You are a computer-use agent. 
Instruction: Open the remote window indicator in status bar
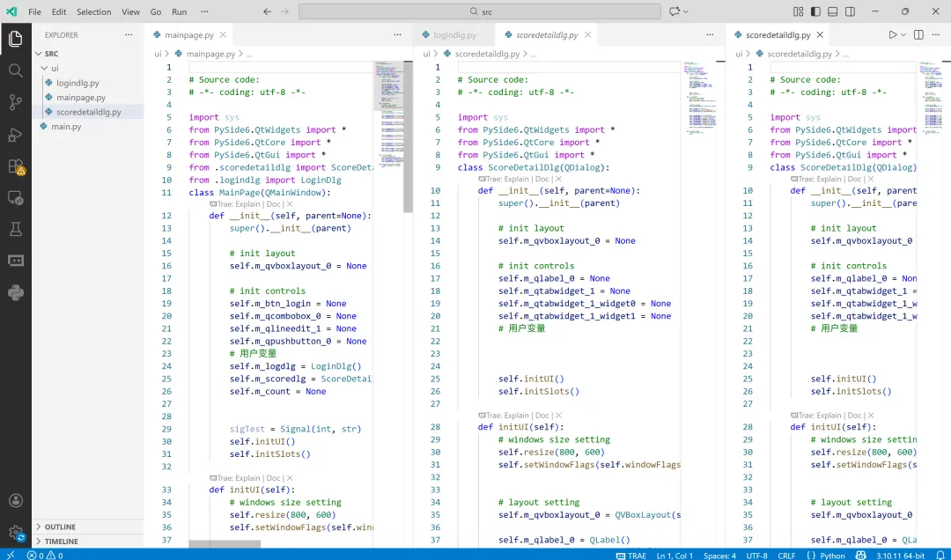[x=11, y=555]
